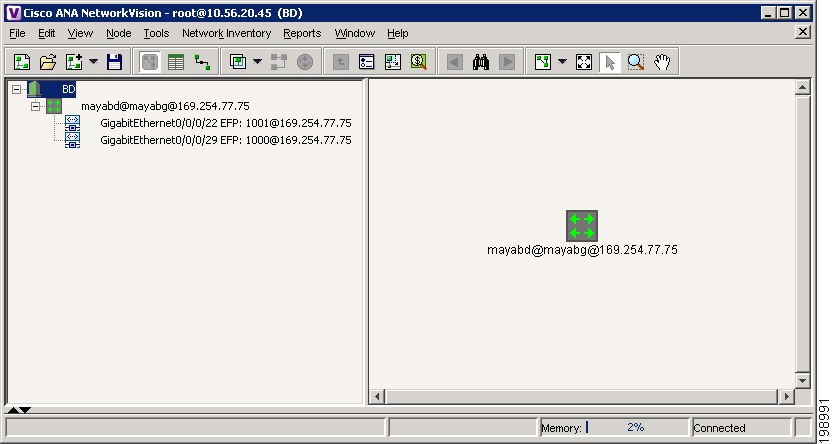Select BD in the navigation tree
Viewport: 833px width, 444px height.
point(69,89)
